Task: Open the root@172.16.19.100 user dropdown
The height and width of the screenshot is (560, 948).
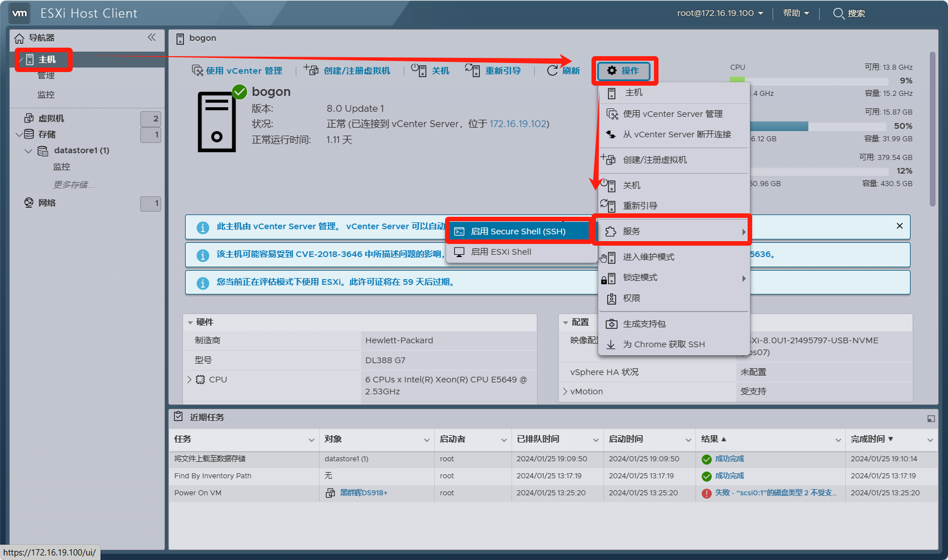Action: [719, 13]
